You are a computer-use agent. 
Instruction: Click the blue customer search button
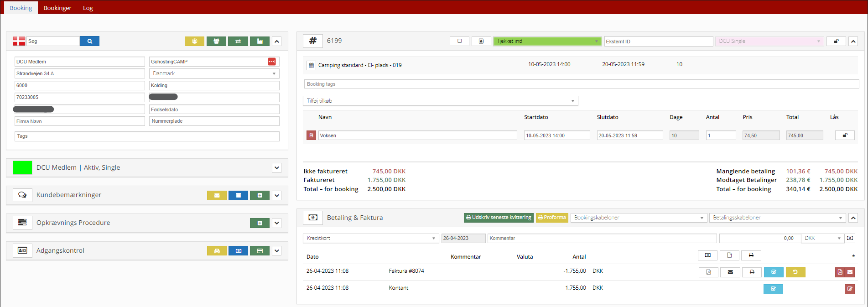89,41
